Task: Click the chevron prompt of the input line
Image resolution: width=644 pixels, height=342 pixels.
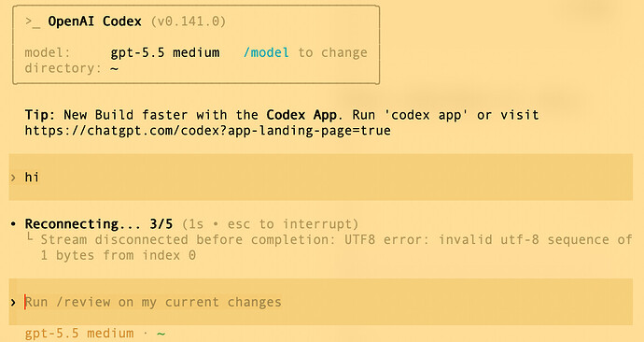Action: click(13, 303)
